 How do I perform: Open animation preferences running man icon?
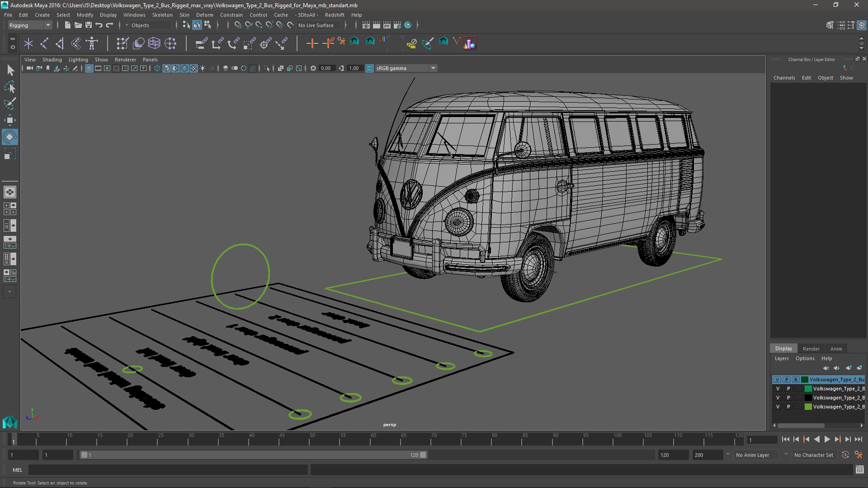(x=859, y=455)
